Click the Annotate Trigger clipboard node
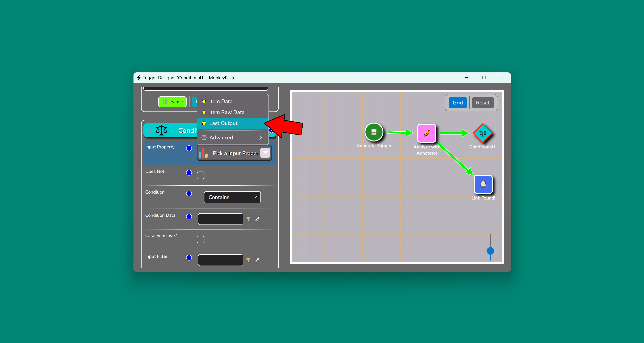Screen dimensions: 644x343 click(x=374, y=132)
